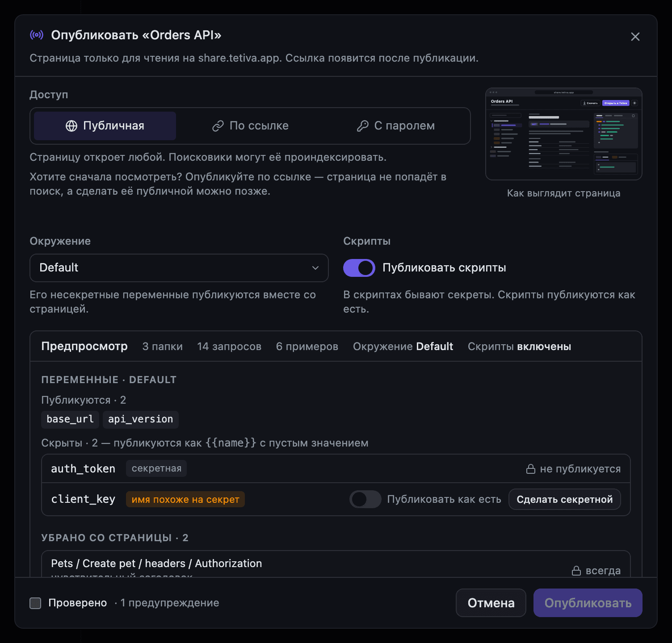Tick the «Проверено» checkbox
672x643 pixels.
pos(35,603)
